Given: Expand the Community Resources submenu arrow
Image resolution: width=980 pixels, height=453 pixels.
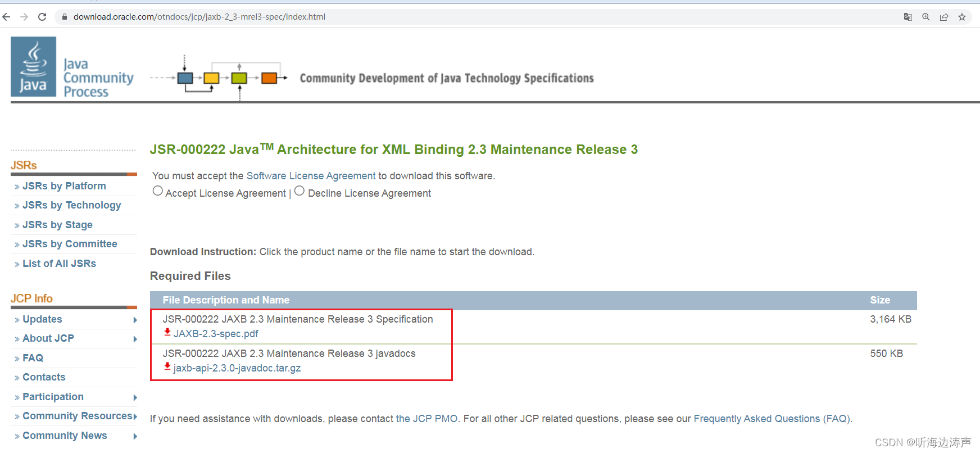Looking at the screenshot, I should pyautogui.click(x=135, y=416).
